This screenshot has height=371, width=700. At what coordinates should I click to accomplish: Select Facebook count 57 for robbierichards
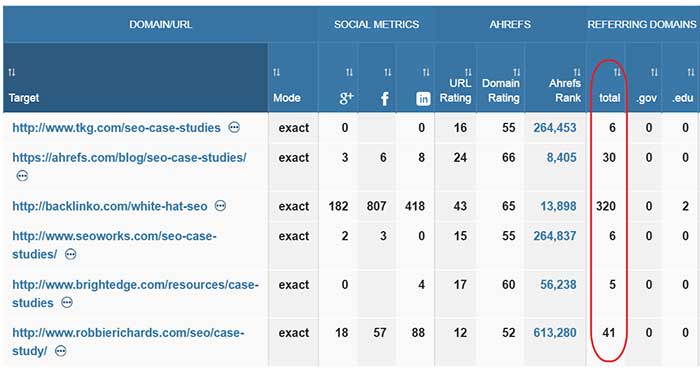click(x=380, y=333)
